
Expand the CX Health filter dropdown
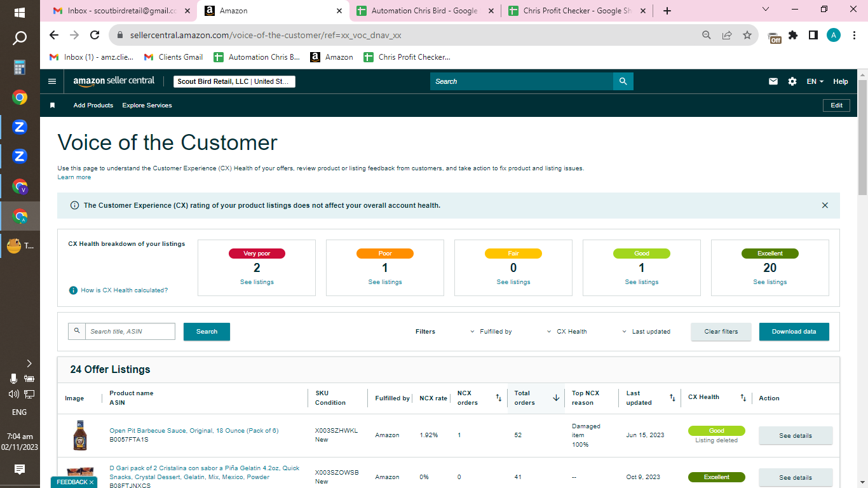pos(567,332)
